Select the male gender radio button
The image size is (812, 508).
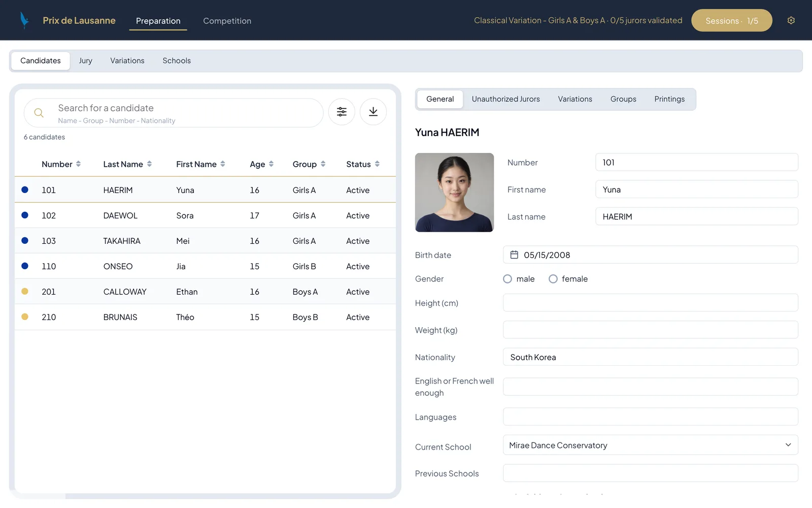click(x=507, y=279)
